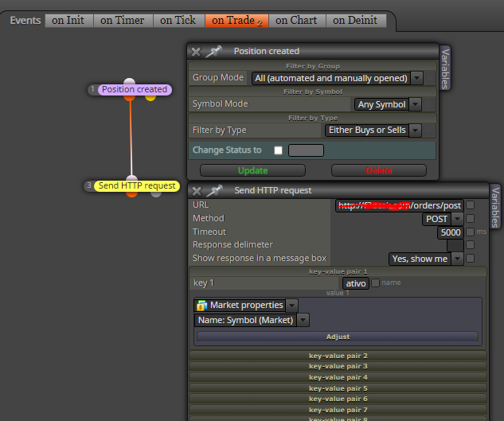Toggle checkbox next to Response delimeter field

(470, 245)
